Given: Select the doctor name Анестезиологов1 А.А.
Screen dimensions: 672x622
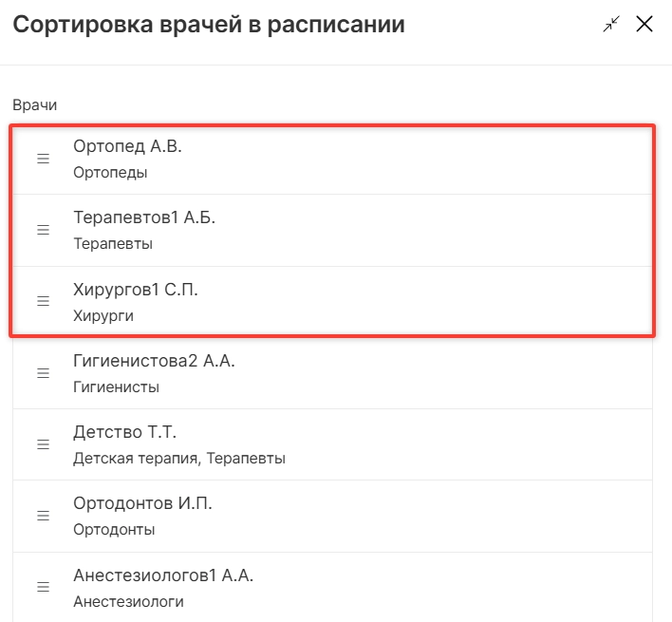Looking at the screenshot, I should click(x=163, y=575).
